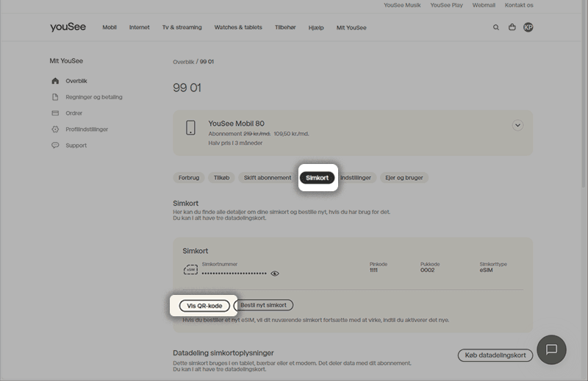Open the Ejer og bruger tab

click(405, 178)
